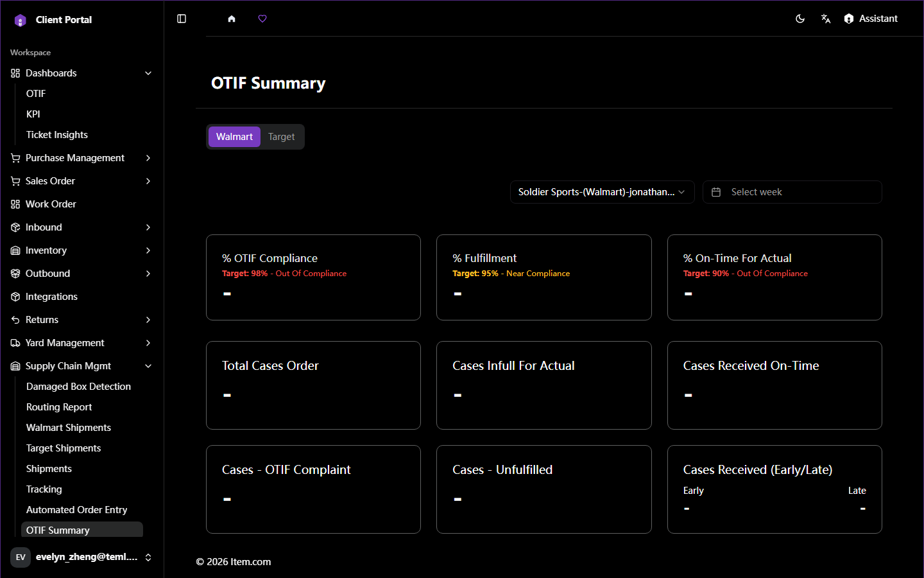
Task: Click the % OTIF Compliance card
Action: (x=313, y=277)
